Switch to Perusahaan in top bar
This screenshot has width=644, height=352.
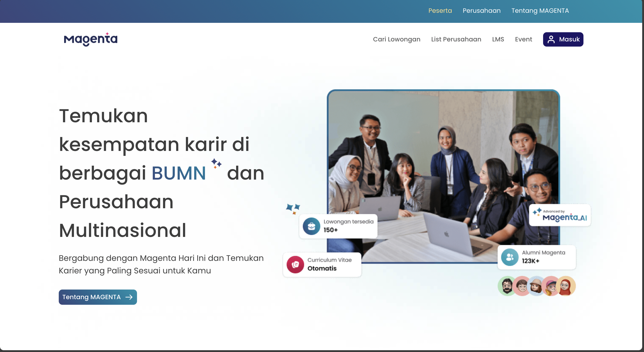481,11
